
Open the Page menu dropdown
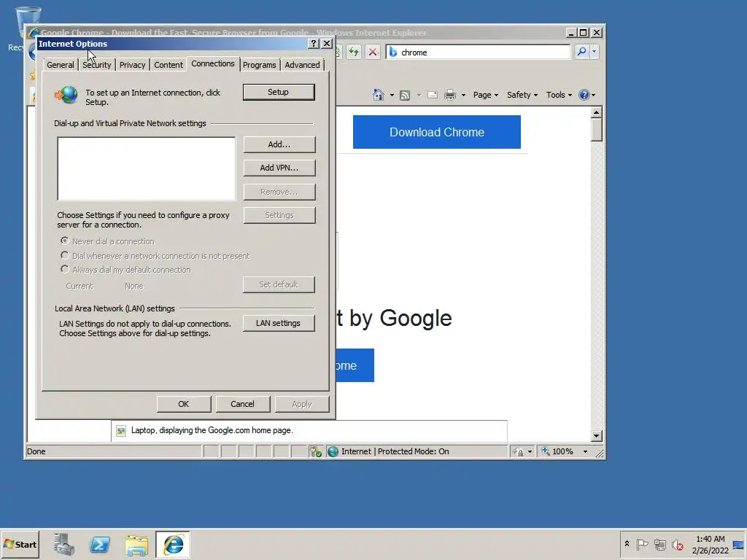(485, 95)
